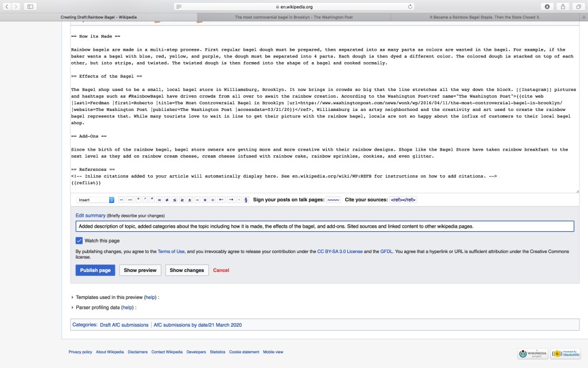Click inside the Edit summary text field

click(324, 227)
